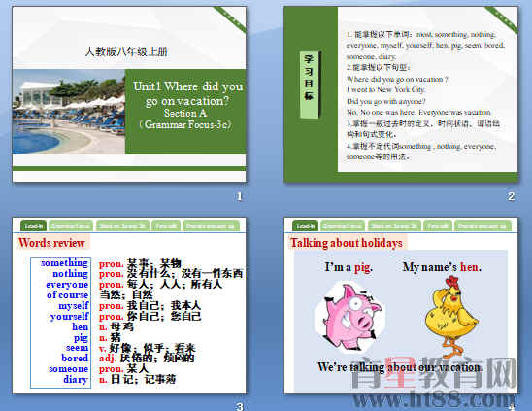532x411 pixels.
Task: Click the third green tab on Words review slide
Action: (x=122, y=225)
